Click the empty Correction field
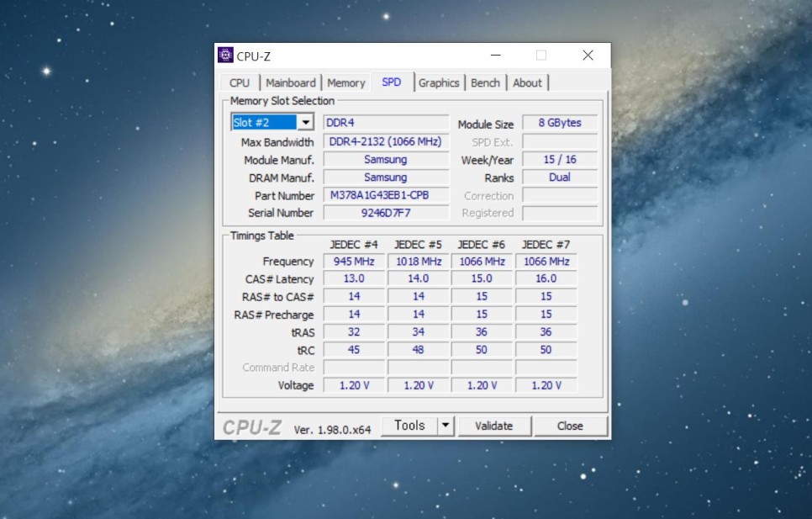This screenshot has height=519, width=812. coord(560,195)
